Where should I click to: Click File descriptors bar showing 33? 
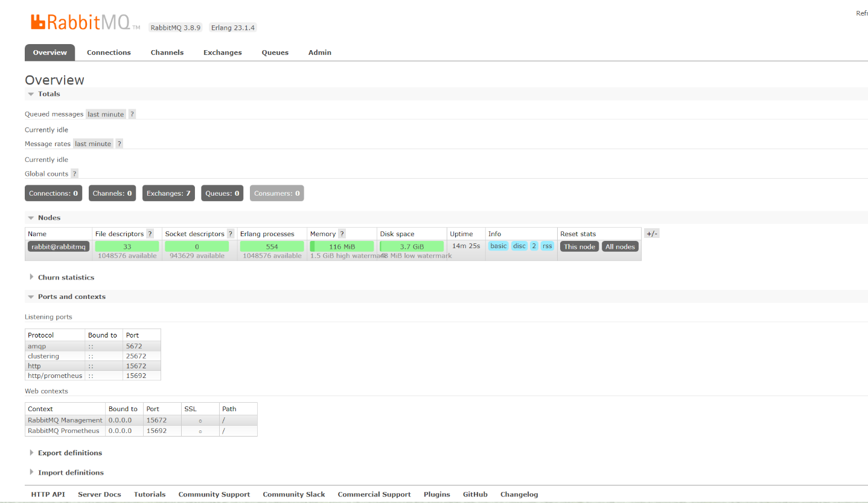pos(127,246)
